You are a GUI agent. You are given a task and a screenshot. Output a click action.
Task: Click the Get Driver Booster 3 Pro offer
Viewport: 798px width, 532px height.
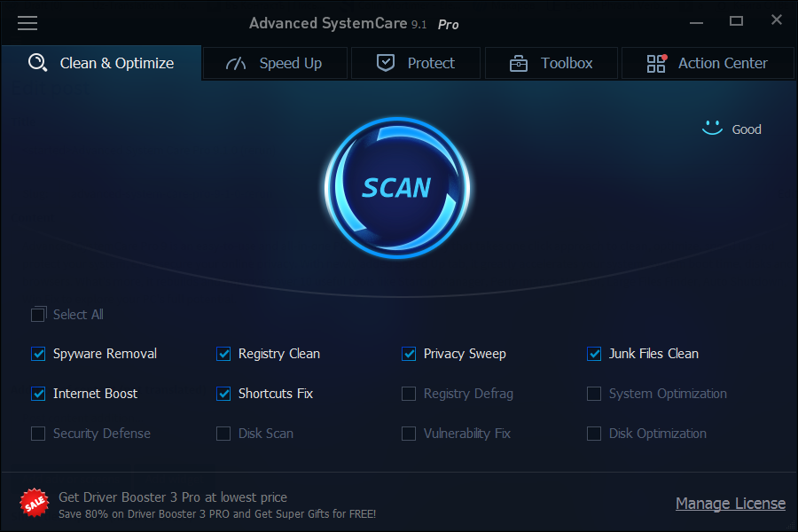point(173,497)
